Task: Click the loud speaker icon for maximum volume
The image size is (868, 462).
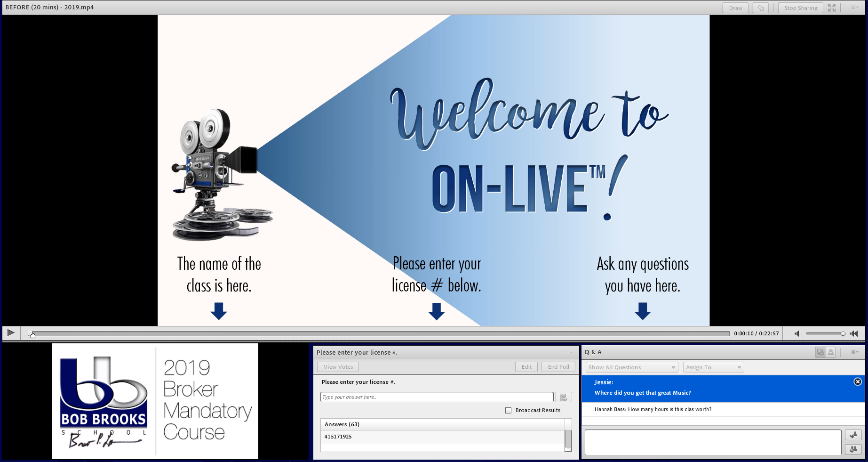Action: tap(854, 333)
